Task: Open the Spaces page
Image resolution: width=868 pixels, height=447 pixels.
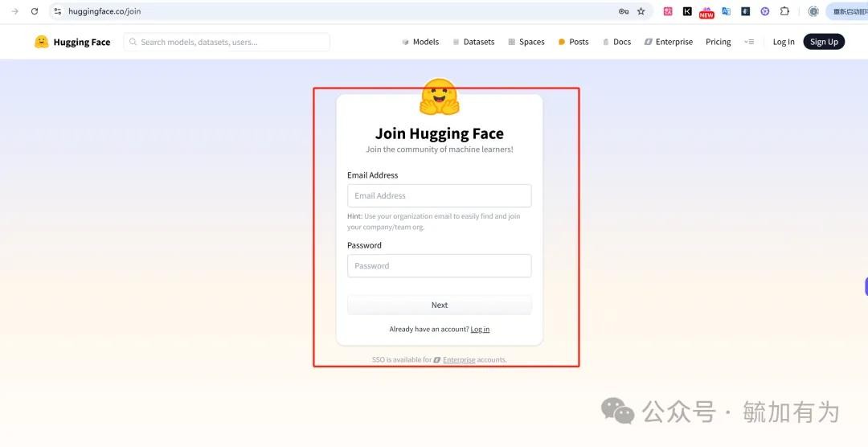Action: point(526,42)
